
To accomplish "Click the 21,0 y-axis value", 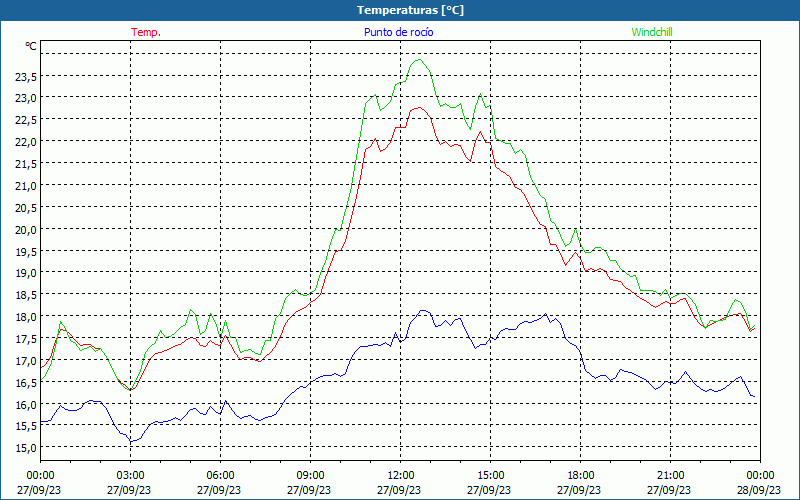I will (x=26, y=186).
